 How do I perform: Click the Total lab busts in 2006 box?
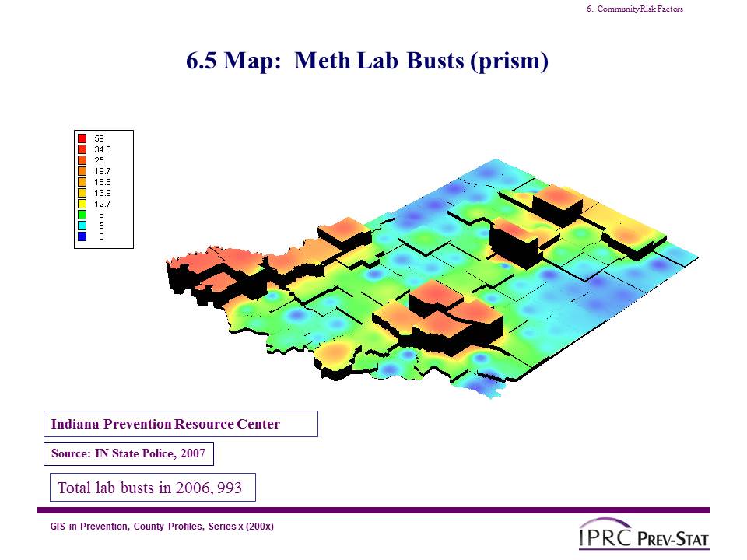point(153,488)
